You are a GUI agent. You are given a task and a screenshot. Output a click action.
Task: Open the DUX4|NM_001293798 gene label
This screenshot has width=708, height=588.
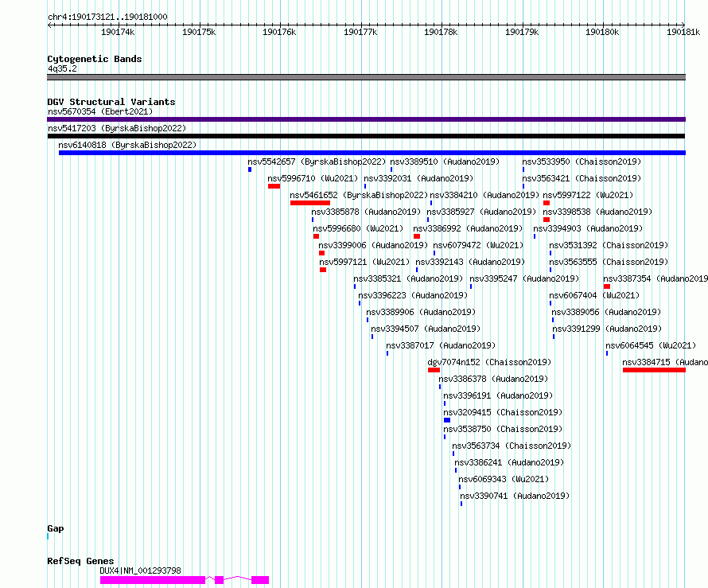point(141,570)
